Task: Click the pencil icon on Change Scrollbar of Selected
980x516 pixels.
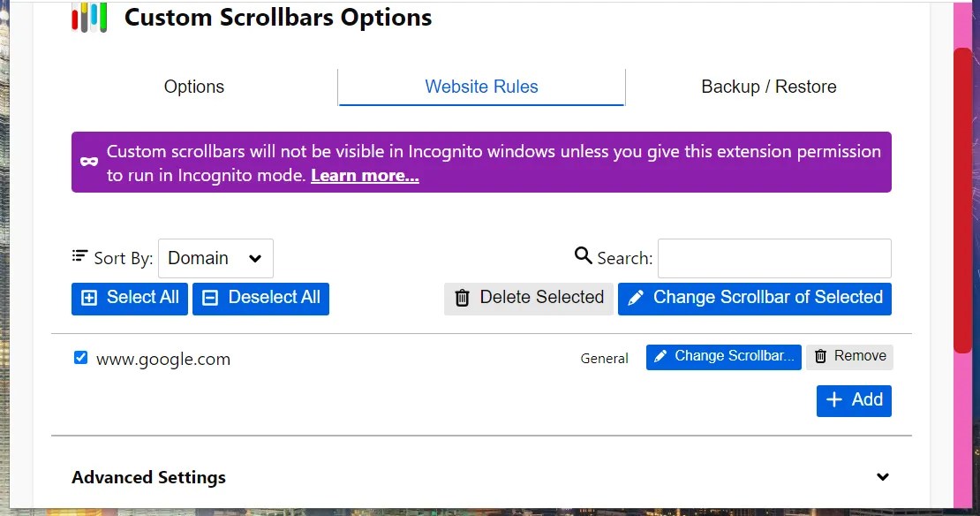Action: click(x=636, y=298)
